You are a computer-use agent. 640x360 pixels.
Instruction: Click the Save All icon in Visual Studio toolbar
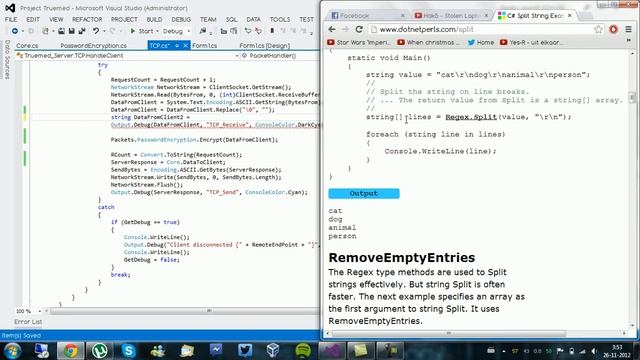click(x=82, y=31)
